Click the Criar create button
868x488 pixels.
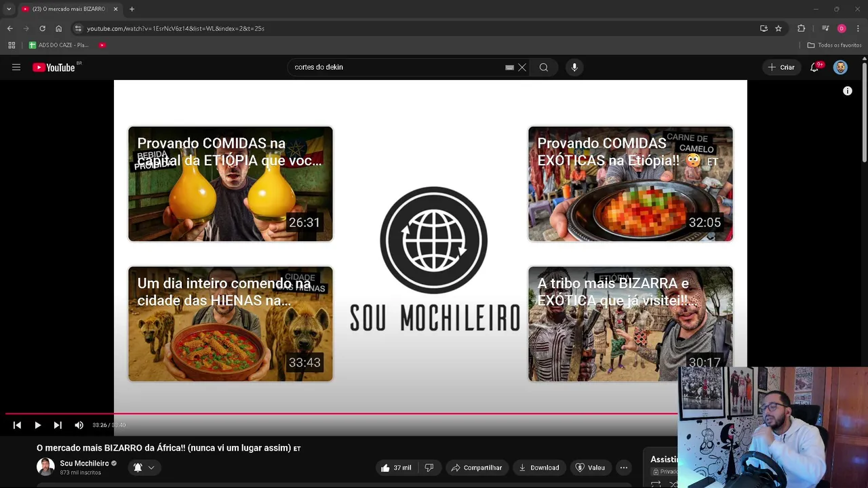coord(781,67)
